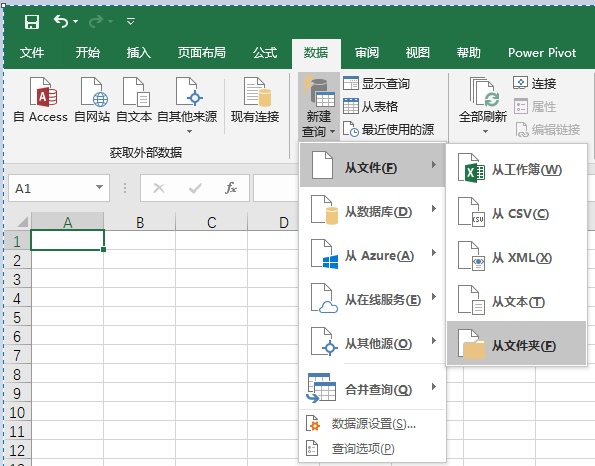Click the 自 Access import icon

coord(44,92)
